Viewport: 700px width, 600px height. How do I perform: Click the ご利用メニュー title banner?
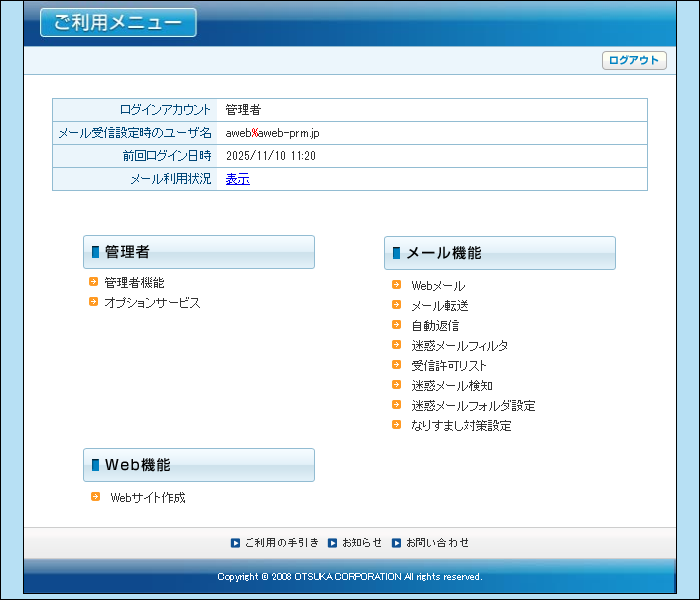click(x=118, y=22)
